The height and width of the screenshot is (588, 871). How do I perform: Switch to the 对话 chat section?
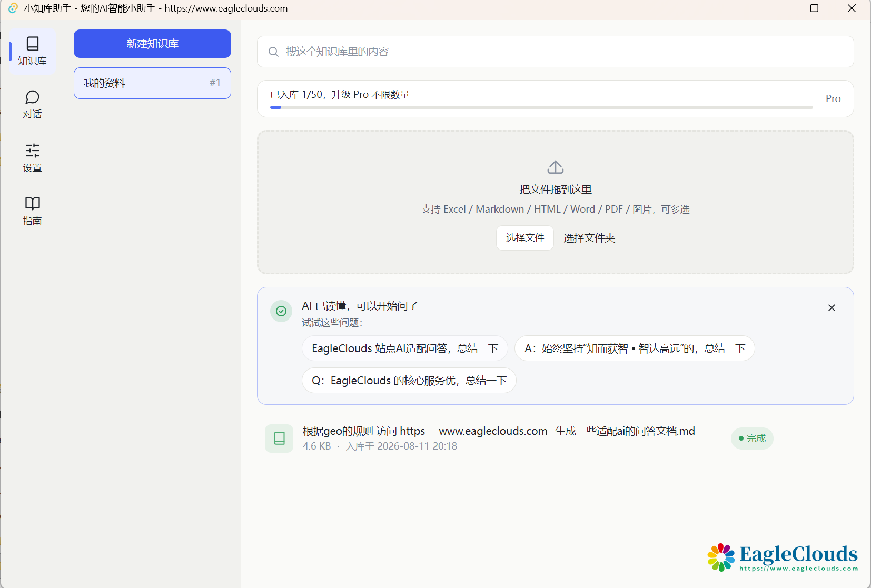32,105
